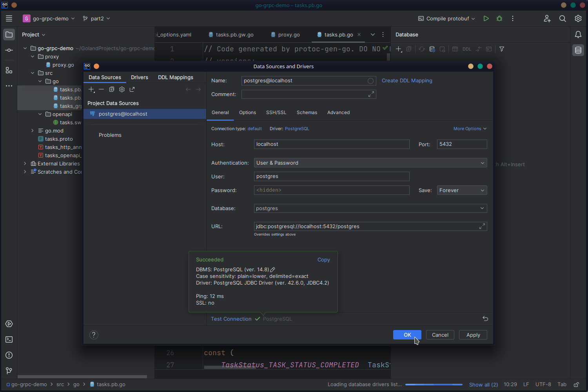Click the Test Connection link
The height and width of the screenshot is (392, 588).
click(x=231, y=319)
